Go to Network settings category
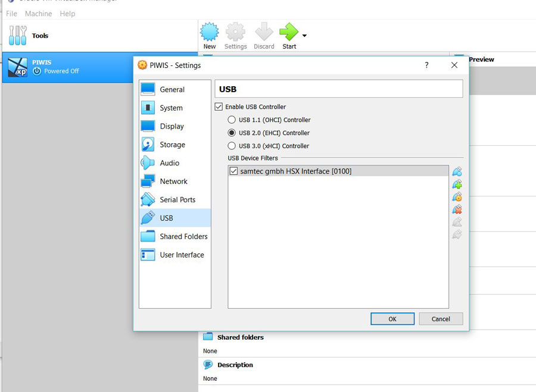536x392 pixels. pos(173,181)
